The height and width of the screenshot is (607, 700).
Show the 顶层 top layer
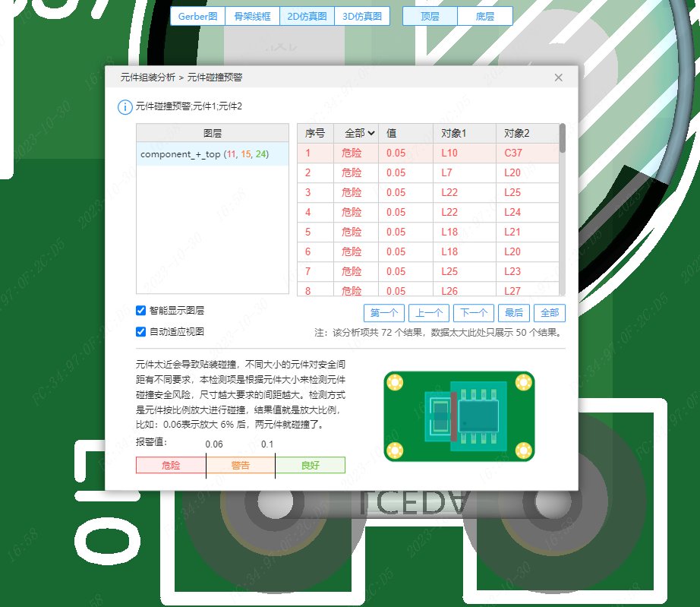click(x=430, y=16)
